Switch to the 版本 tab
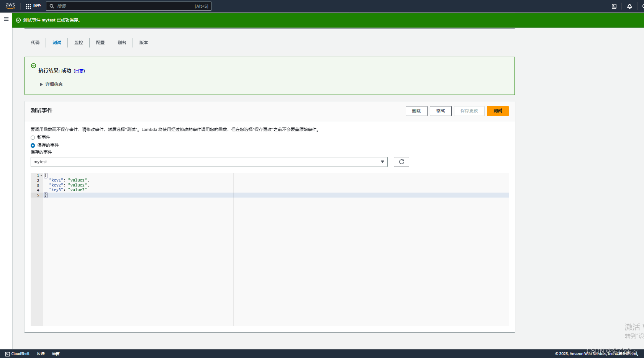This screenshot has width=644, height=358. pos(144,43)
